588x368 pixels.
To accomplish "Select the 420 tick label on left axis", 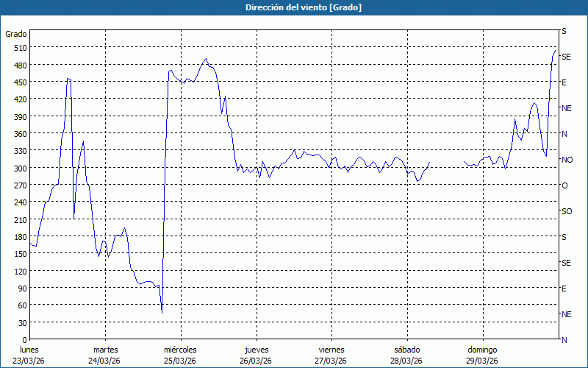I will [18, 99].
